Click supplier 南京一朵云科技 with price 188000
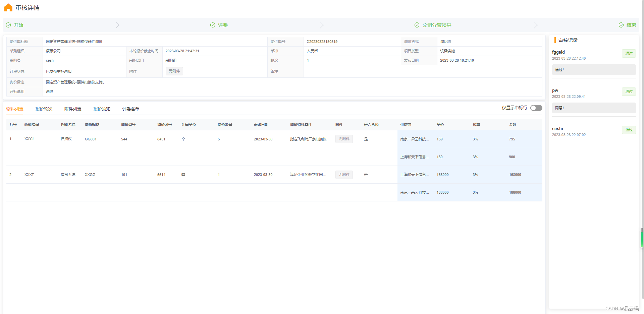644x314 pixels. click(x=415, y=192)
